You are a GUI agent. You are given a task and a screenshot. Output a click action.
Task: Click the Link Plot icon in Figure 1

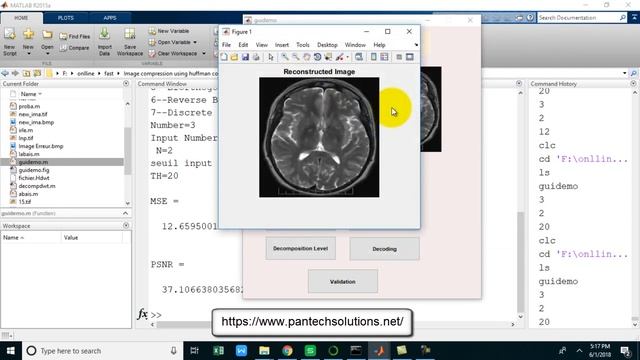pos(359,57)
